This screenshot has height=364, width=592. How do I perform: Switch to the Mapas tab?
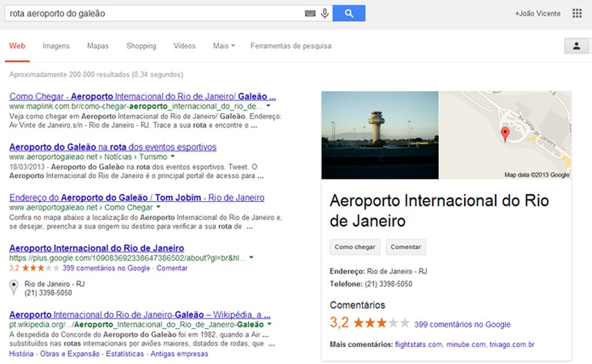(97, 45)
